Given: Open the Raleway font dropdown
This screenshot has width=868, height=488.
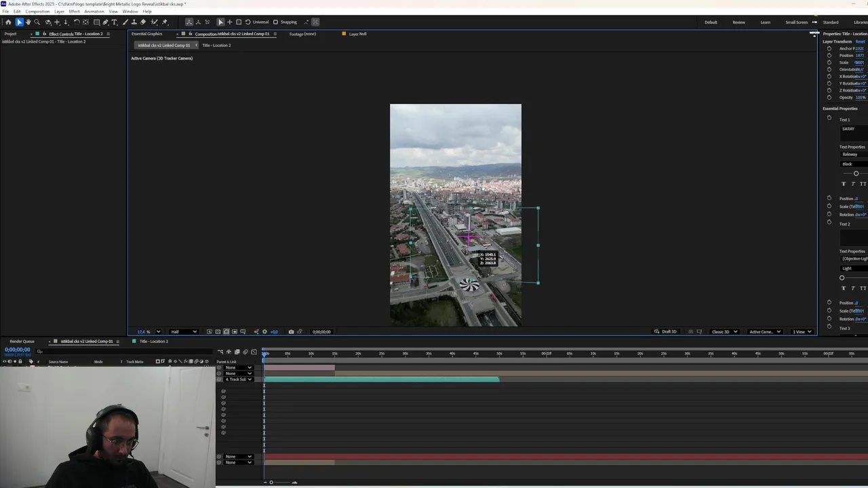Looking at the screenshot, I should (x=854, y=155).
